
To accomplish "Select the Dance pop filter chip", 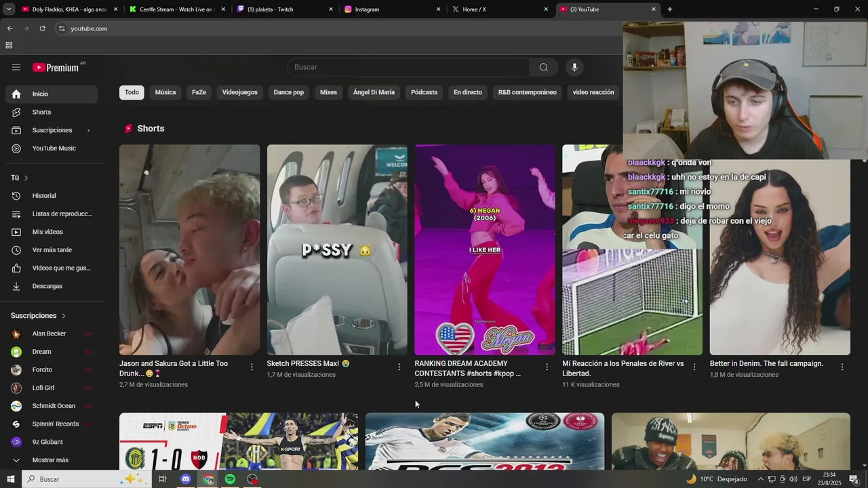I will 289,92.
